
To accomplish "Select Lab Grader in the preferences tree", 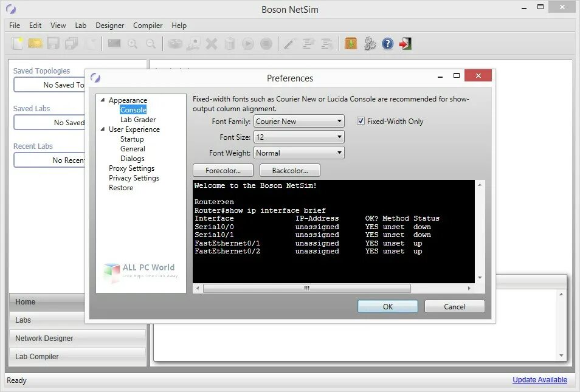I will coord(138,120).
